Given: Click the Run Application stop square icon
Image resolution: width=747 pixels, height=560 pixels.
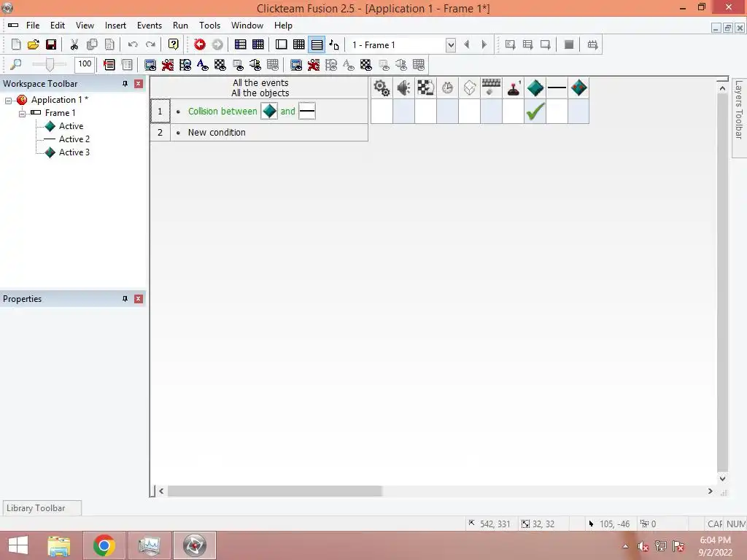Looking at the screenshot, I should coord(569,44).
